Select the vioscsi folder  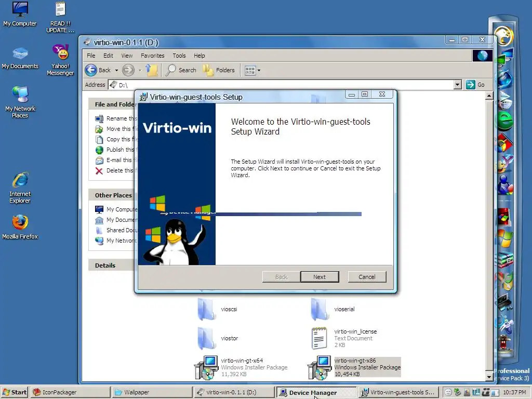(x=217, y=309)
